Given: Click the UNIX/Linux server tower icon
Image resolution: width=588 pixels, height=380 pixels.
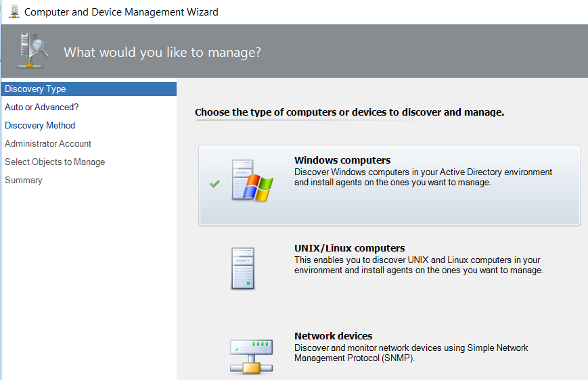Looking at the screenshot, I should [243, 268].
